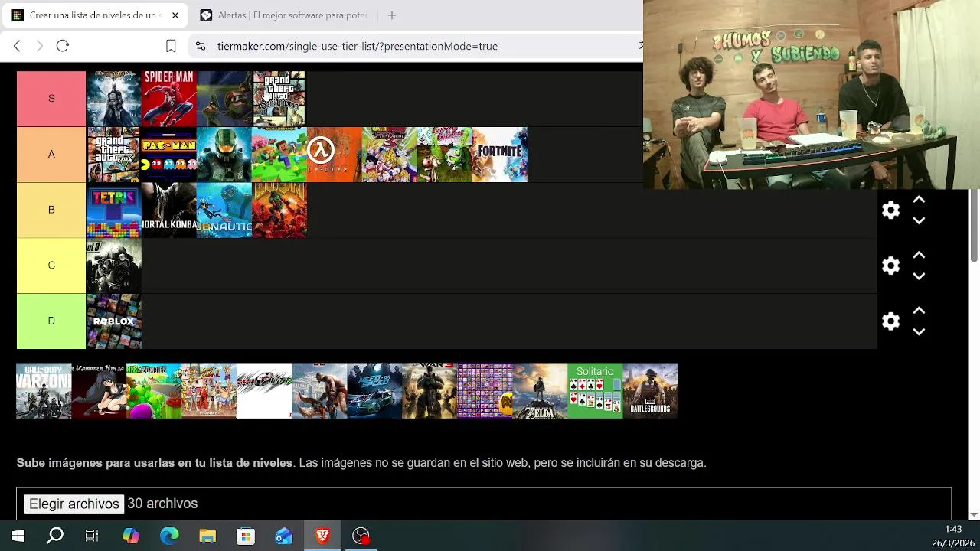Open Windows taskbar search
Image resolution: width=980 pixels, height=551 pixels.
[55, 536]
